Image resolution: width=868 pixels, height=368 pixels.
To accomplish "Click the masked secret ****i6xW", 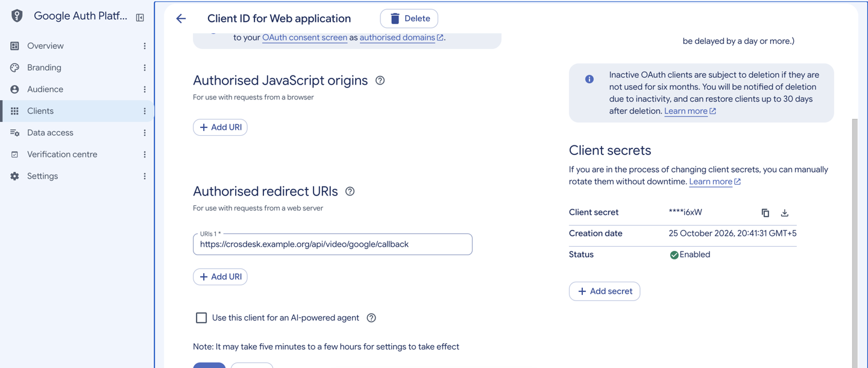I will point(685,212).
